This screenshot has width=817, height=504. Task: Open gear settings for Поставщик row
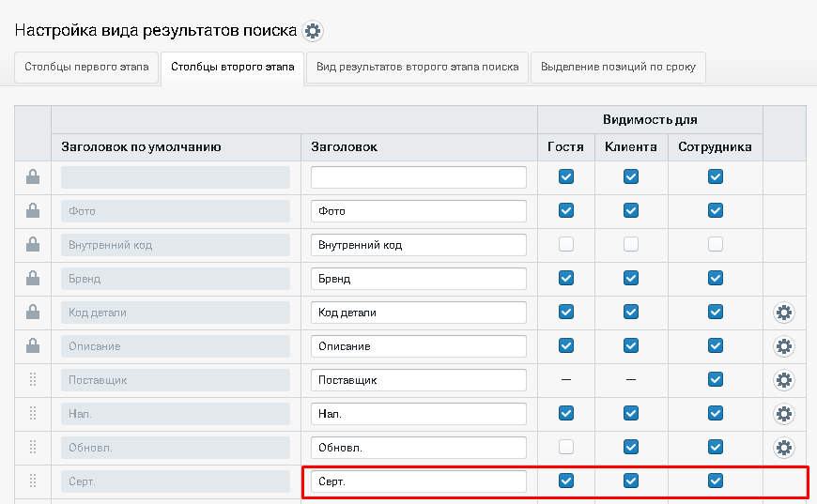coord(783,380)
